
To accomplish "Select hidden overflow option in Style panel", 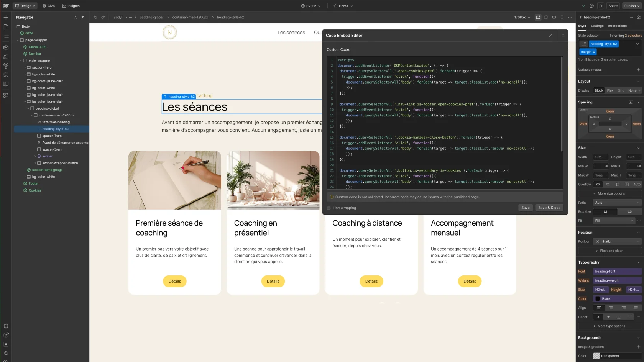I will click(608, 185).
